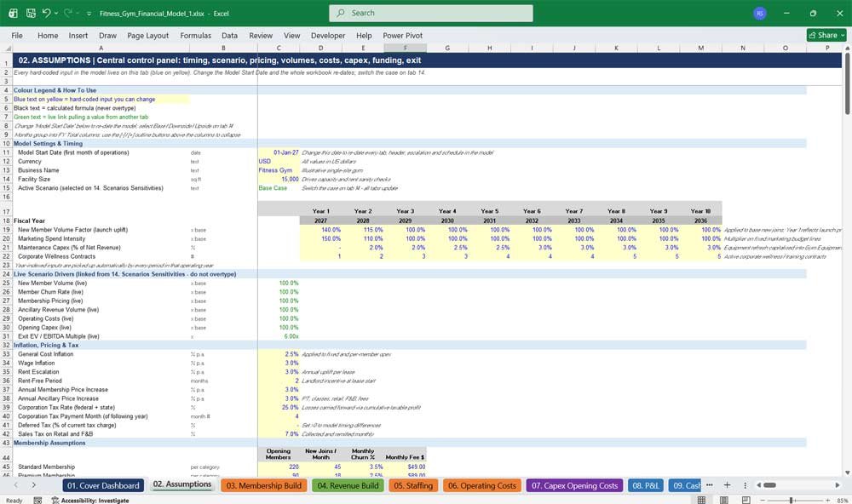Viewport: 852px width, 504px height.
Task: Open the Insert ribbon tab
Action: (78, 35)
